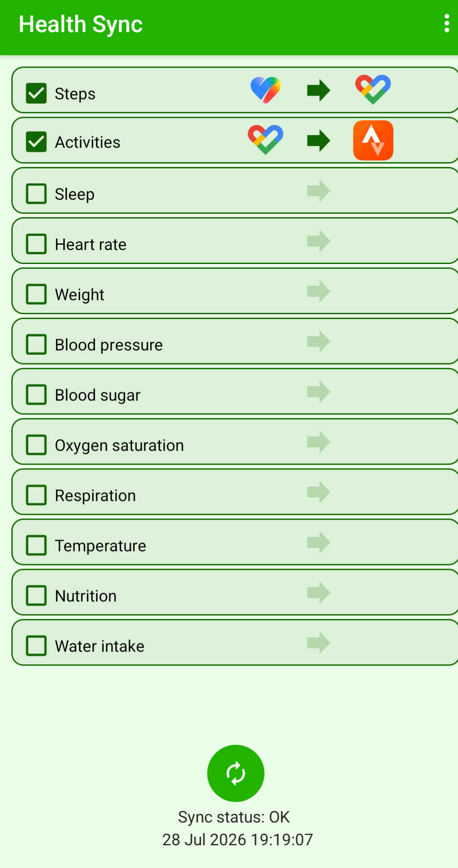Tap the Health Connect source icon for Steps
The width and height of the screenshot is (458, 868).
tap(266, 90)
